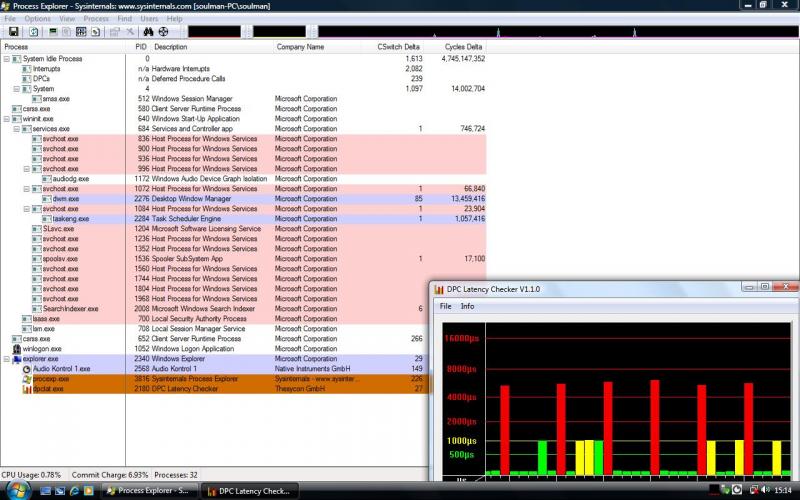Viewport: 800px width, 500px height.
Task: Open the Info menu in DPC Latency Checker
Action: point(467,306)
